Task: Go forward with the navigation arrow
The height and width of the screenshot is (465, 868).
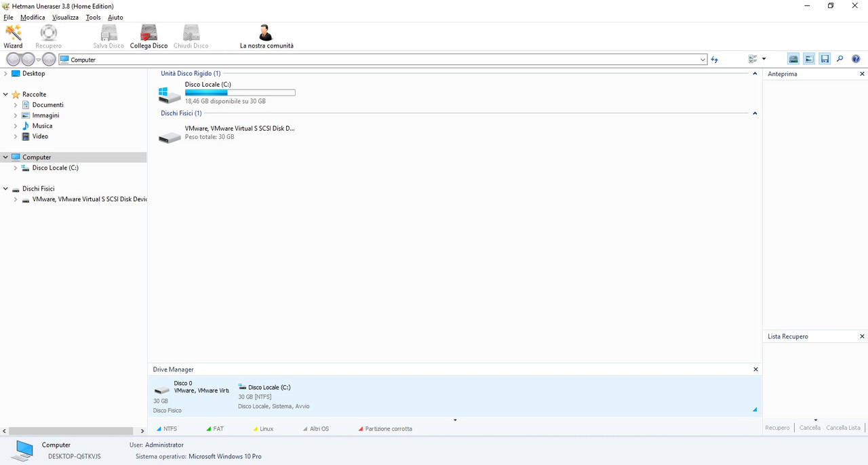Action: [28, 60]
